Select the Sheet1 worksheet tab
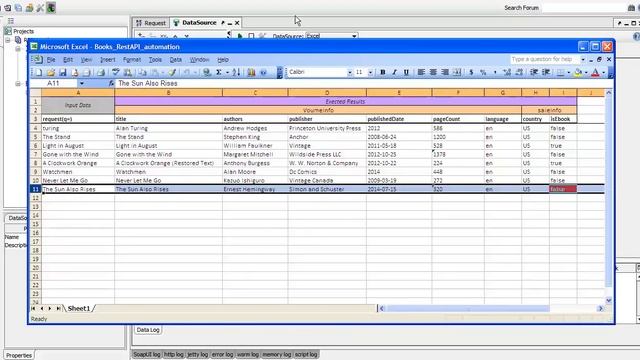This screenshot has width=640, height=360. pyautogui.click(x=78, y=309)
